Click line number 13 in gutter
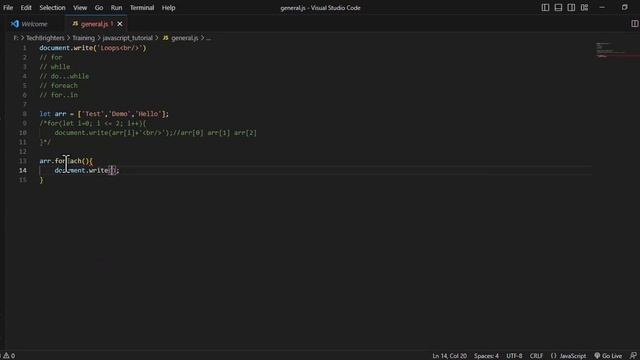 point(23,161)
